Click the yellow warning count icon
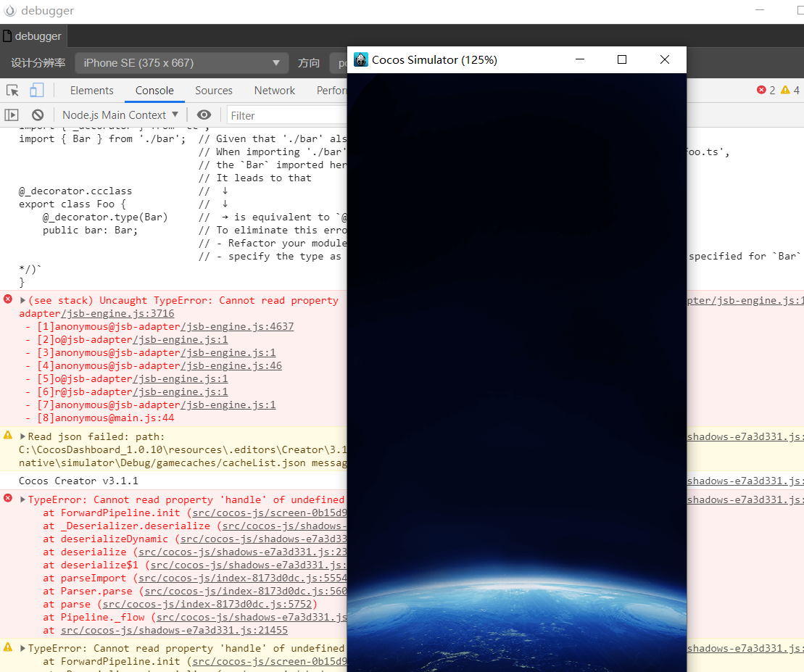 (x=785, y=90)
